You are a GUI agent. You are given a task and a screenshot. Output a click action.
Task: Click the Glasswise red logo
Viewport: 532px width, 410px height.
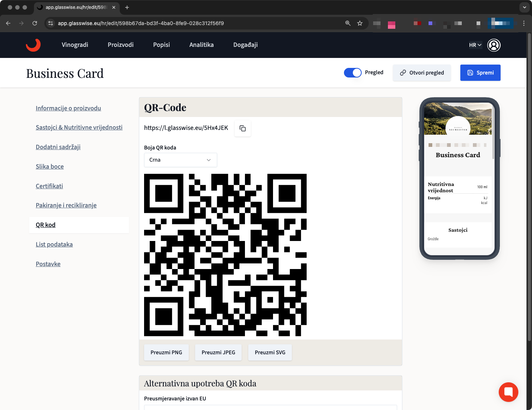[x=33, y=45]
